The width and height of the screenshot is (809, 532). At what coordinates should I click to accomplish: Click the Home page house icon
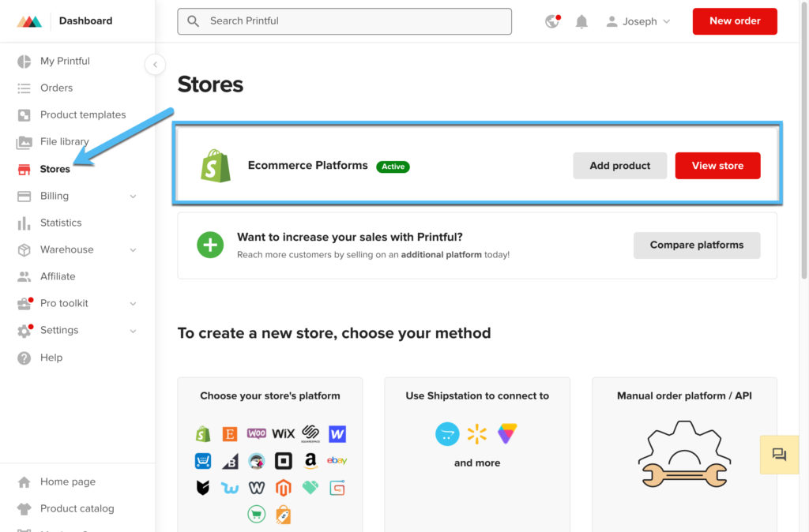(24, 482)
